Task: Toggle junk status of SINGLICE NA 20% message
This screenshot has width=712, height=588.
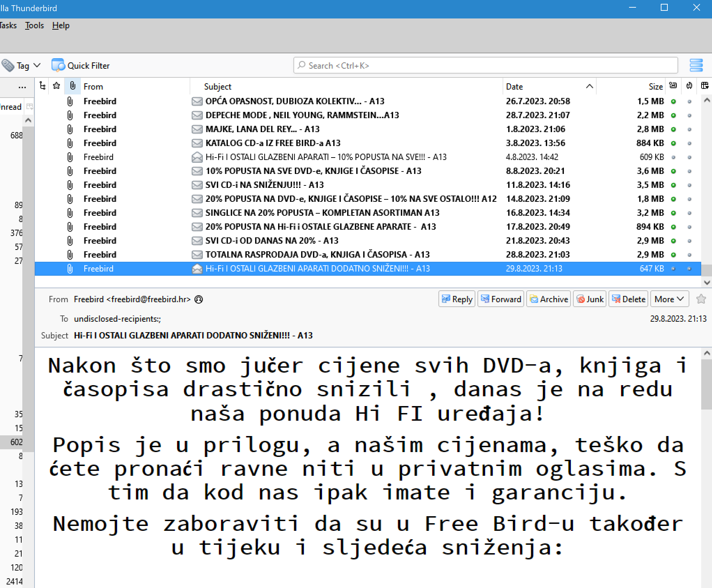Action: pyautogui.click(x=689, y=213)
